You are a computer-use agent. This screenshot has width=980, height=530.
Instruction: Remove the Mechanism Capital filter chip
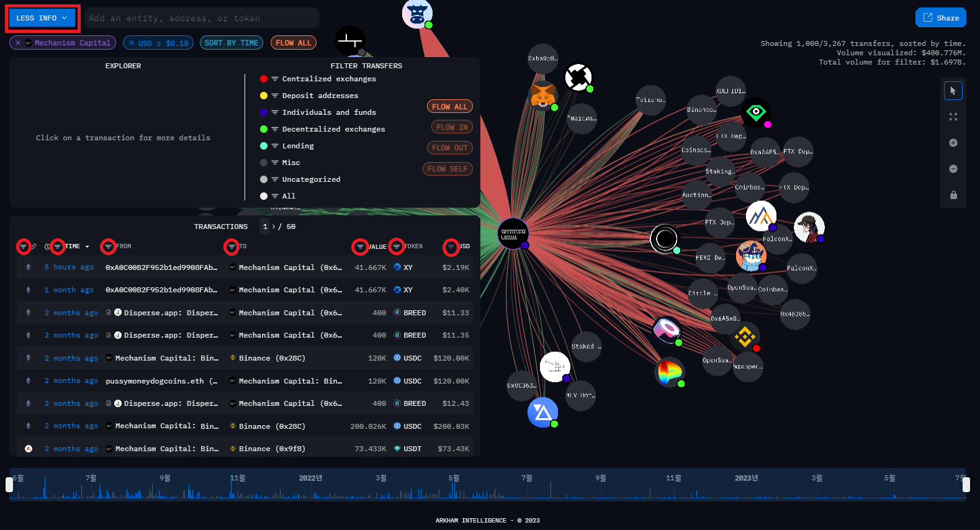(x=18, y=43)
